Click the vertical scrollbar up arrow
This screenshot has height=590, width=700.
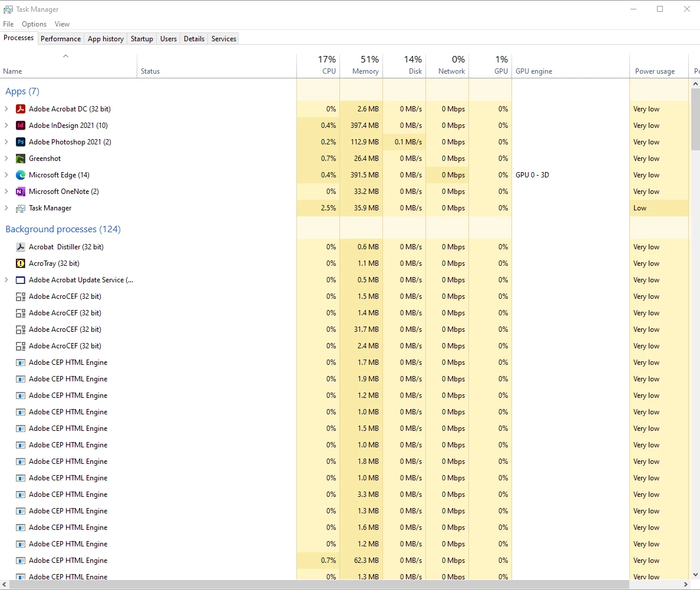pos(695,84)
